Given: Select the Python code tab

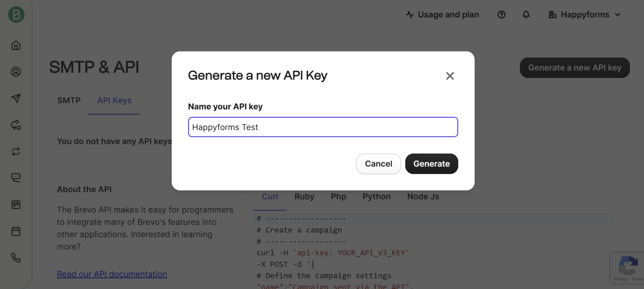Looking at the screenshot, I should tap(376, 197).
